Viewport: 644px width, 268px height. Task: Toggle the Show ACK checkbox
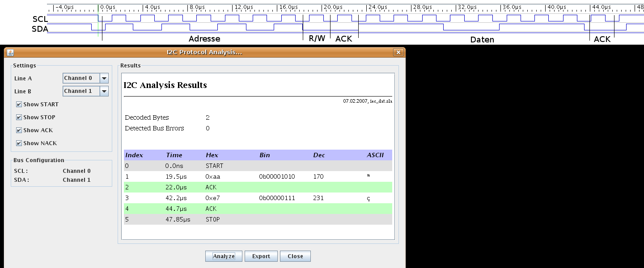(19, 130)
